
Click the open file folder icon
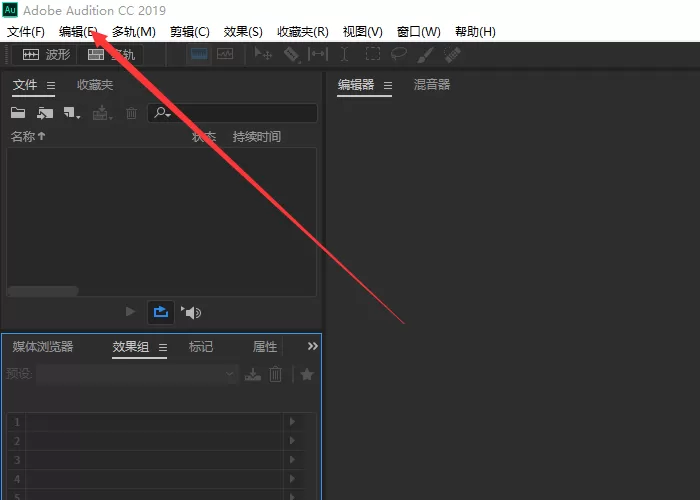18,113
